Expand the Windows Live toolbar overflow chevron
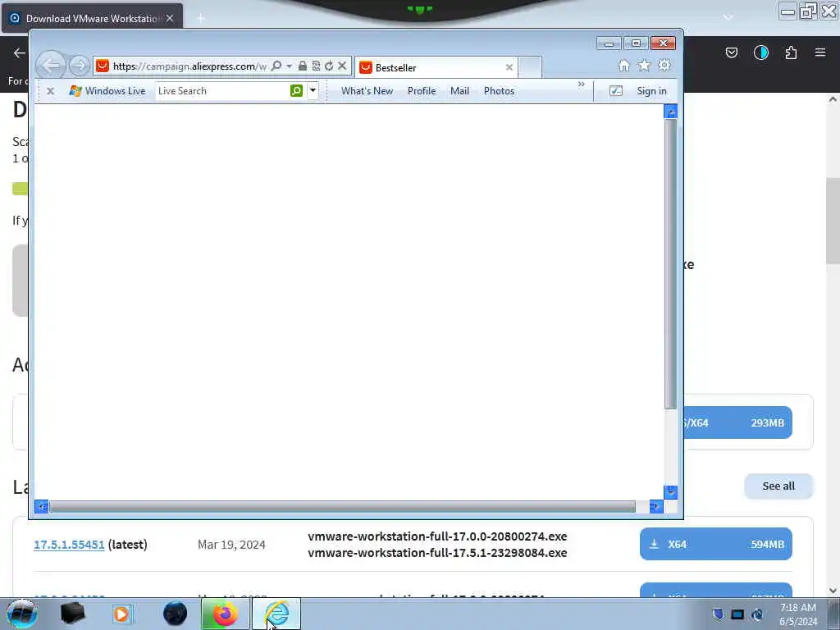 582,84
